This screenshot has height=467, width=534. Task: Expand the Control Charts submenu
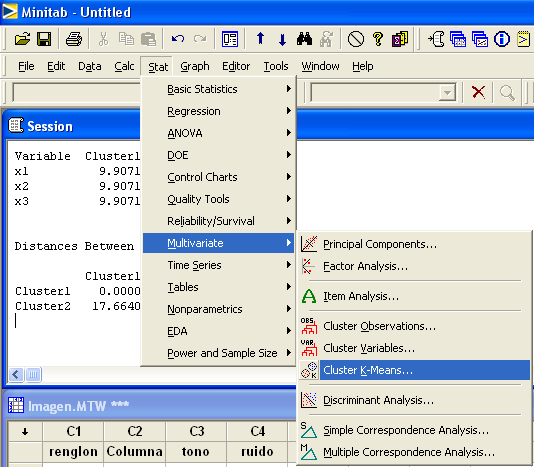coord(218,177)
